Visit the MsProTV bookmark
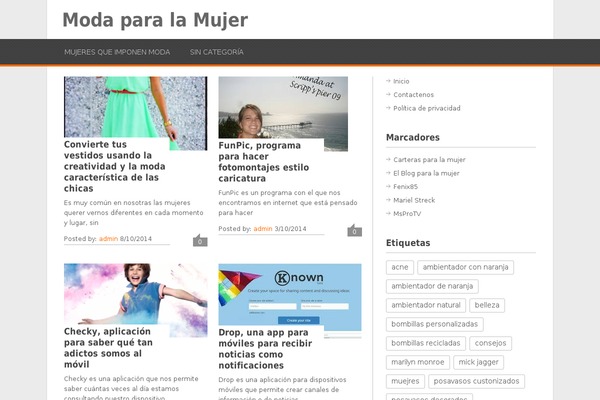 point(407,214)
